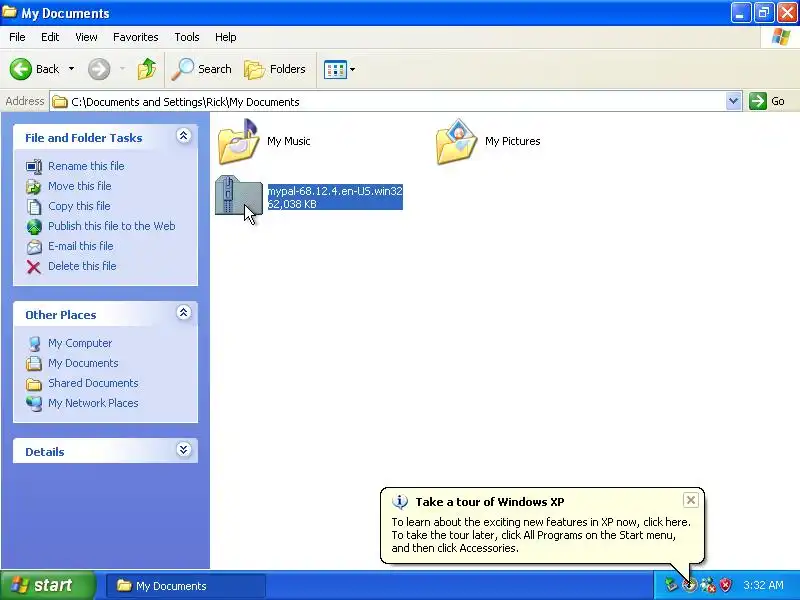Collapse the Other Places panel
Image resolution: width=800 pixels, height=600 pixels.
pyautogui.click(x=184, y=313)
